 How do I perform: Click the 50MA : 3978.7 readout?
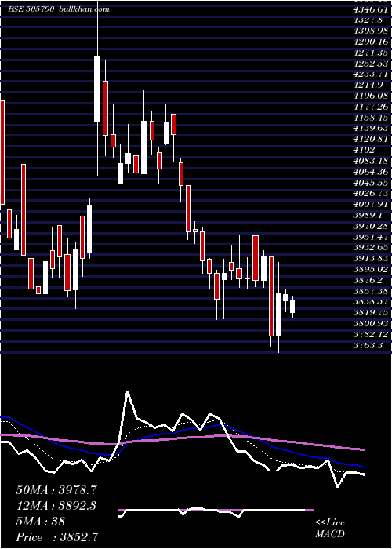[x=56, y=490]
